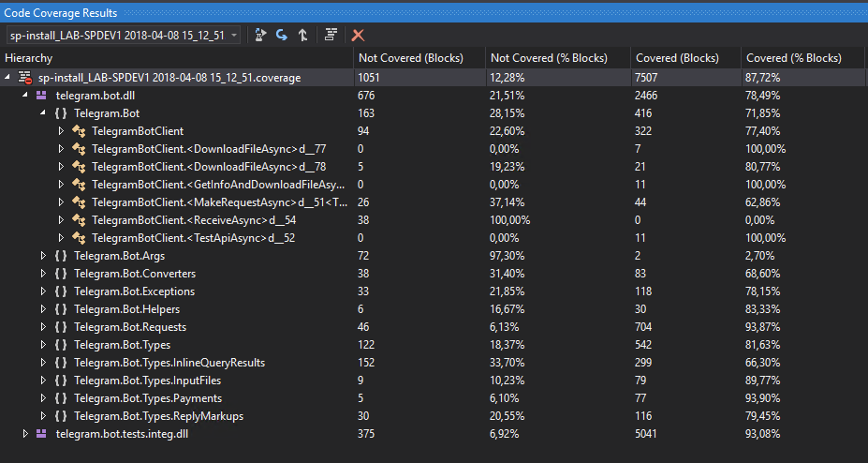868x463 pixels.
Task: Expand DownloadFileAsync d__77 node arrow
Action: click(x=61, y=149)
